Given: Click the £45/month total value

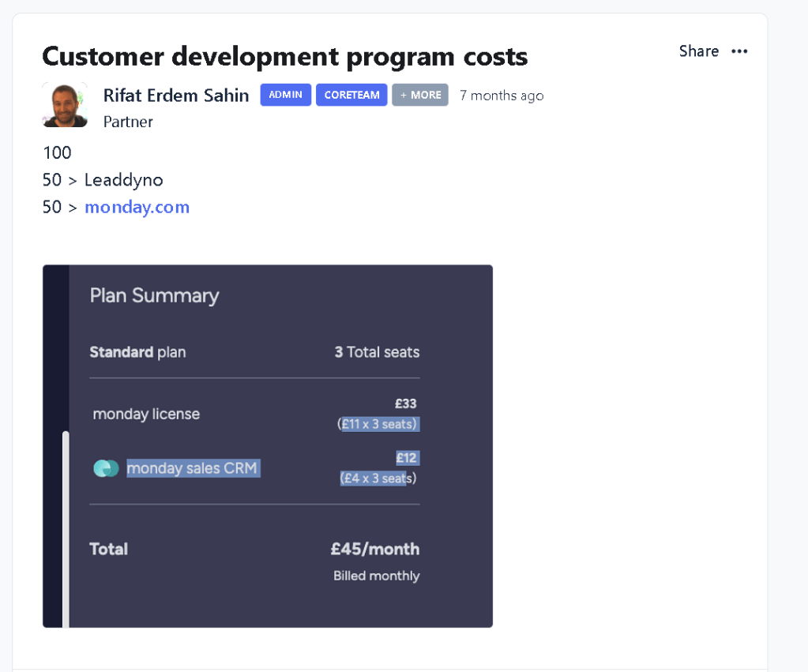Looking at the screenshot, I should coord(375,549).
